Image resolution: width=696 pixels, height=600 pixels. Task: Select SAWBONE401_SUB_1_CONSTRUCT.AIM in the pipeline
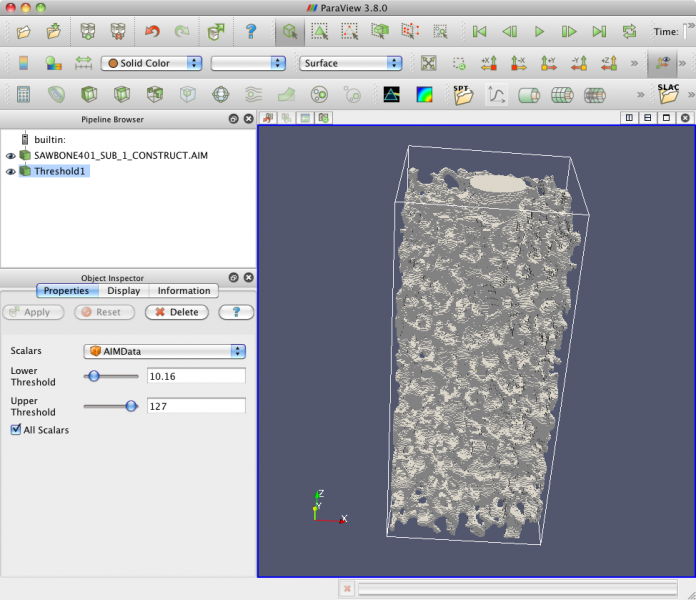click(x=121, y=155)
